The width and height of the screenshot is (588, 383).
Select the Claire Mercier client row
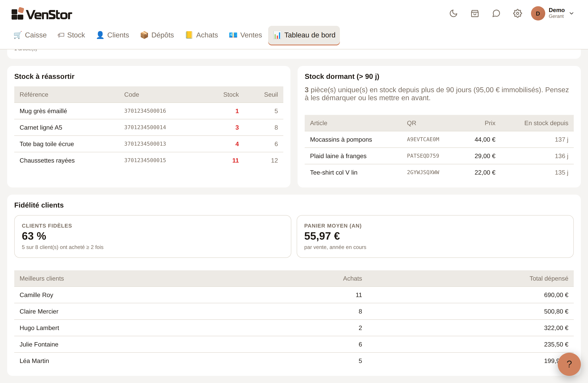[294, 311]
